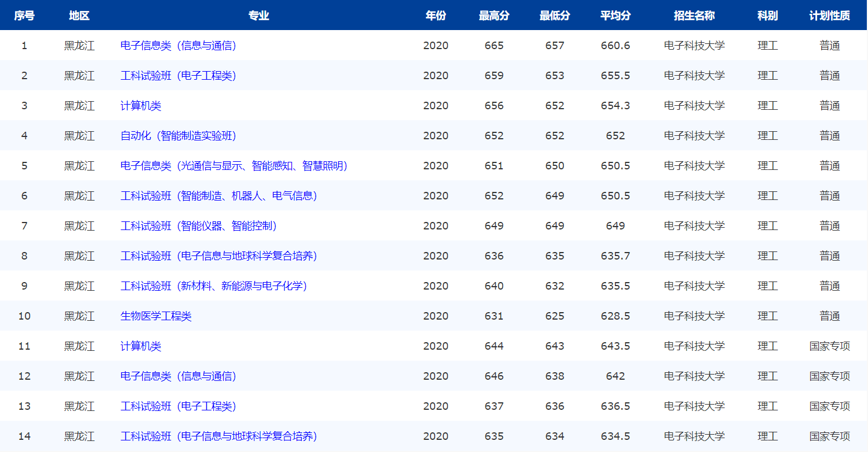Click the 科别 column header
Screen dimensions: 868x452
(767, 16)
